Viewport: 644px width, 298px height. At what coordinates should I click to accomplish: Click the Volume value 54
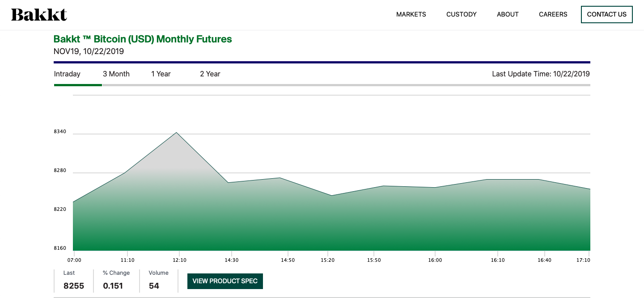pyautogui.click(x=154, y=286)
